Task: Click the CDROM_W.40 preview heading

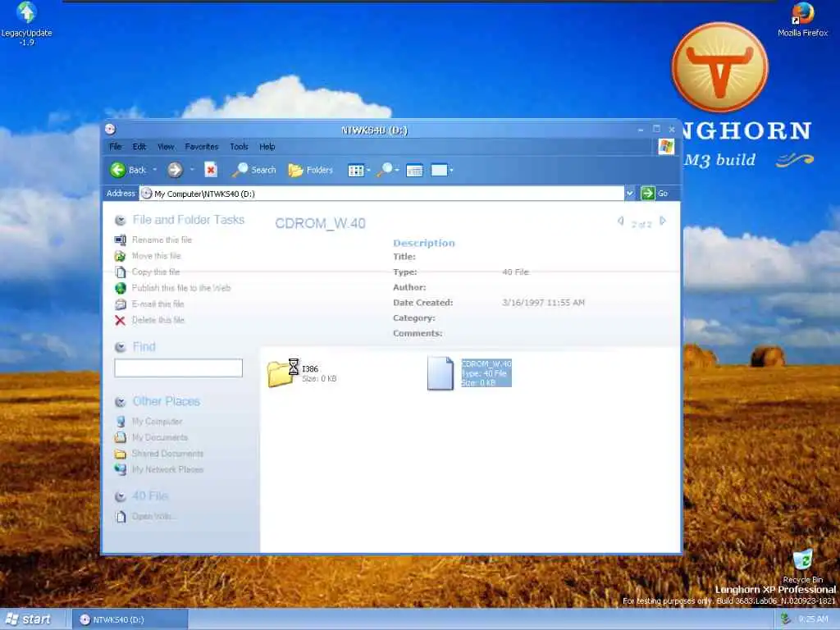Action: pos(321,223)
